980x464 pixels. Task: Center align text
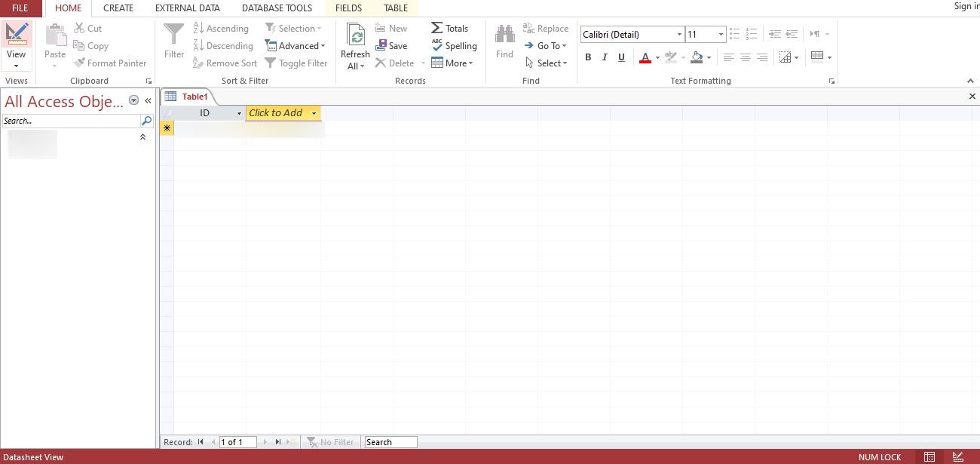[746, 57]
